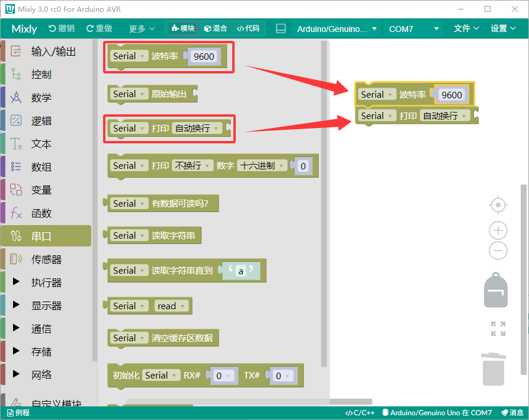Open RX# pin dropdown in 初始化 block
529x420 pixels.
pos(224,376)
